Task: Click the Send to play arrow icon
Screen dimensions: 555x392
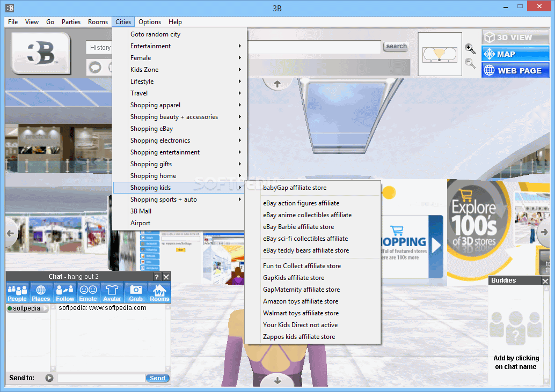Action: click(49, 378)
